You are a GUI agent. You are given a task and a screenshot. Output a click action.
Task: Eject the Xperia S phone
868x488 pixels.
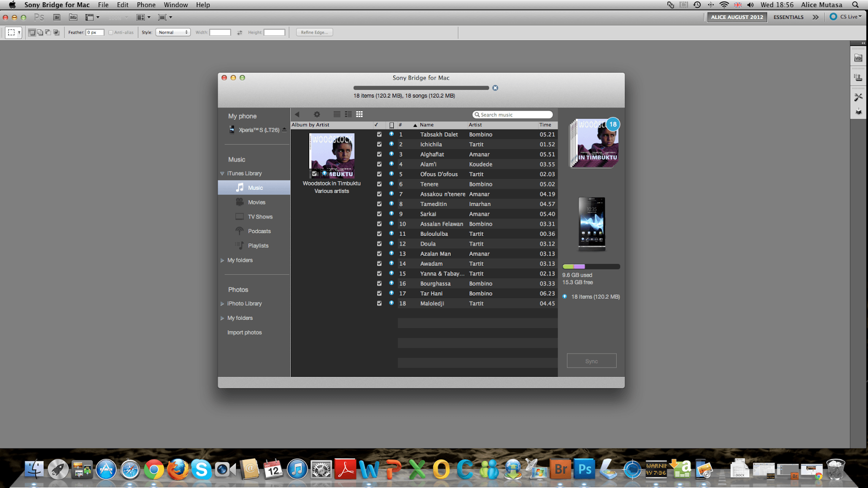[x=284, y=130]
